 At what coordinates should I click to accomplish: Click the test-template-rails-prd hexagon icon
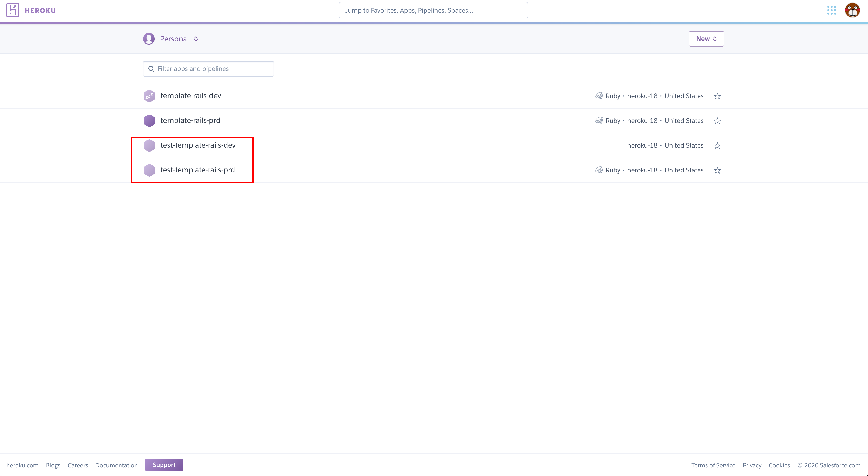click(x=149, y=170)
